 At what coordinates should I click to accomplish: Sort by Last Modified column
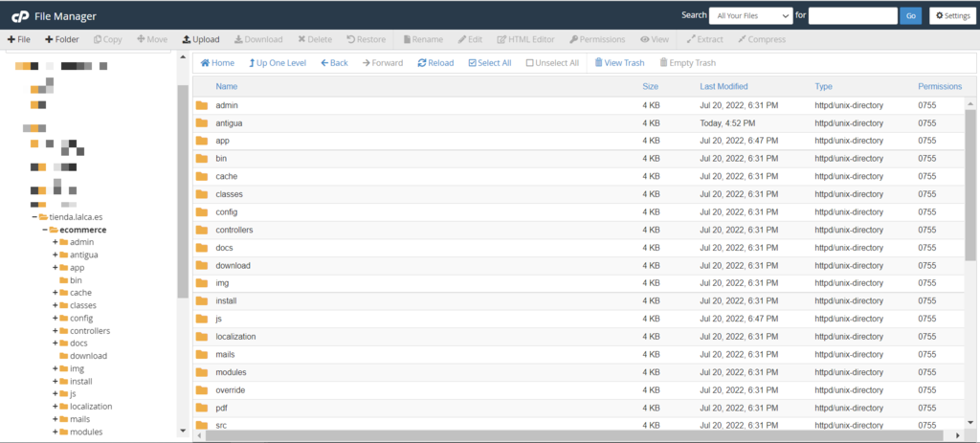pos(724,87)
